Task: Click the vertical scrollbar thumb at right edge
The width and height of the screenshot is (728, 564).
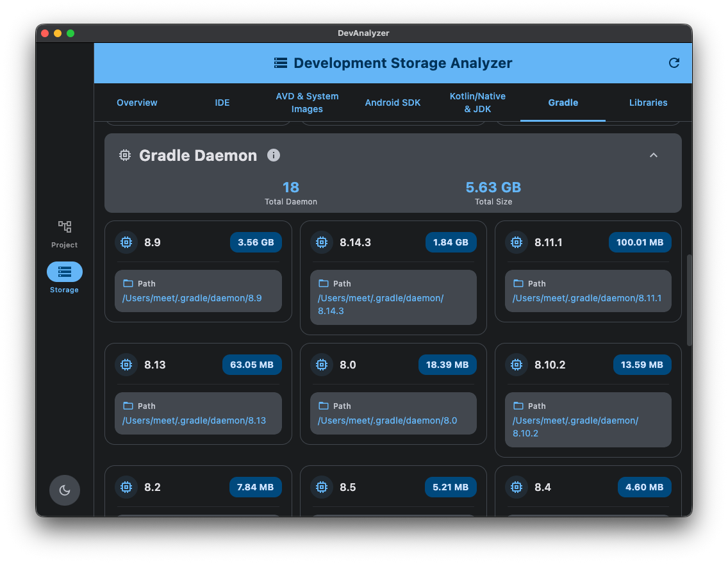Action: point(689,300)
